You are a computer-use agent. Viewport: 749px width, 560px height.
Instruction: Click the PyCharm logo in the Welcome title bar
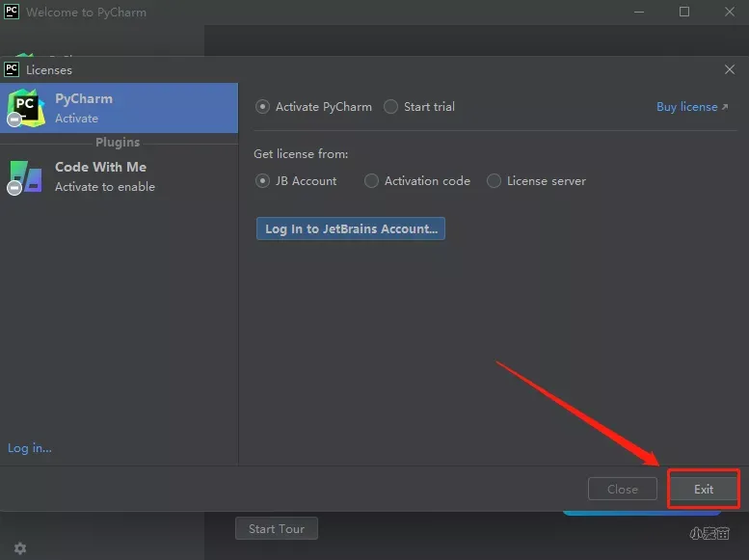click(12, 13)
